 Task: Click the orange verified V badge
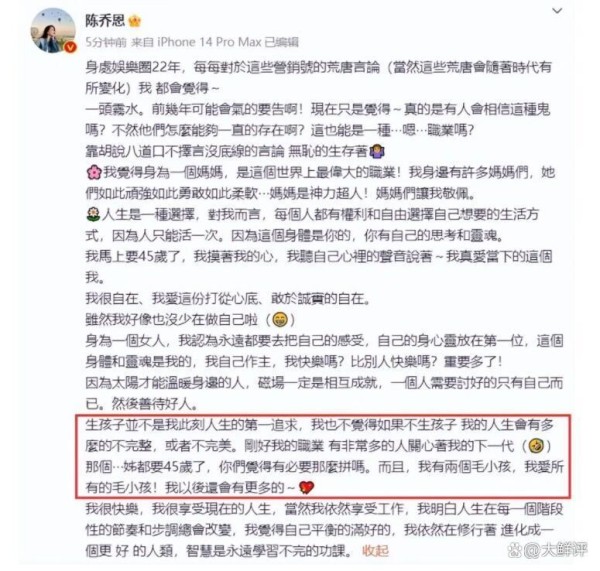click(x=70, y=47)
